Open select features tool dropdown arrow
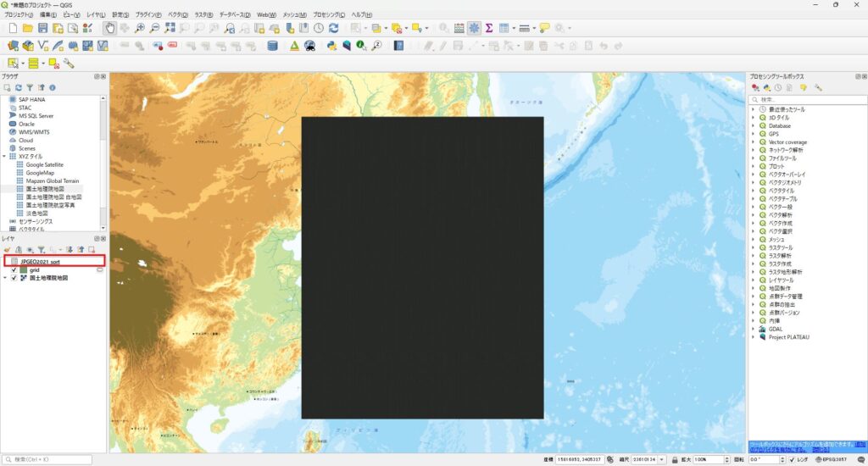Viewport: 868px width, 466px height. click(23, 64)
